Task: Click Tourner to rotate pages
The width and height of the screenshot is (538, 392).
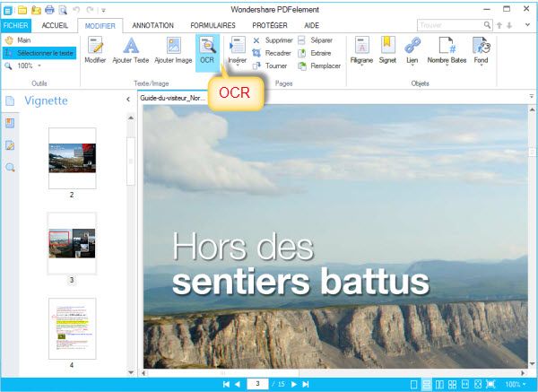Action: [x=270, y=65]
